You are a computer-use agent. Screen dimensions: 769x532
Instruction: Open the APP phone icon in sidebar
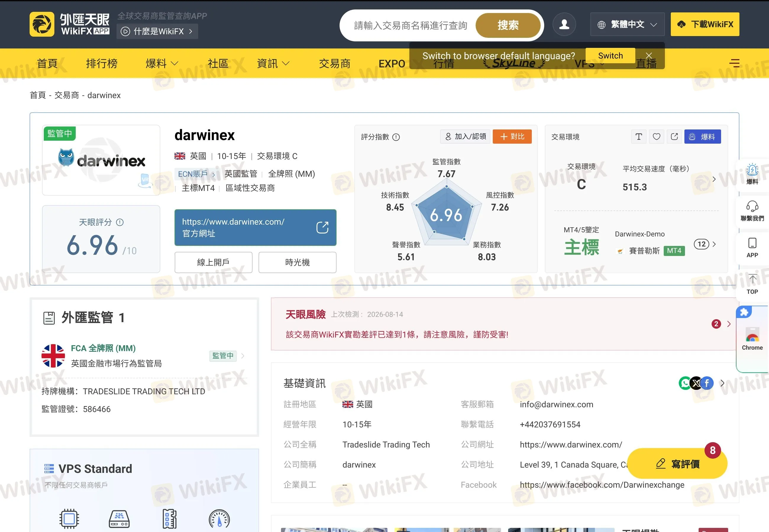click(x=752, y=243)
